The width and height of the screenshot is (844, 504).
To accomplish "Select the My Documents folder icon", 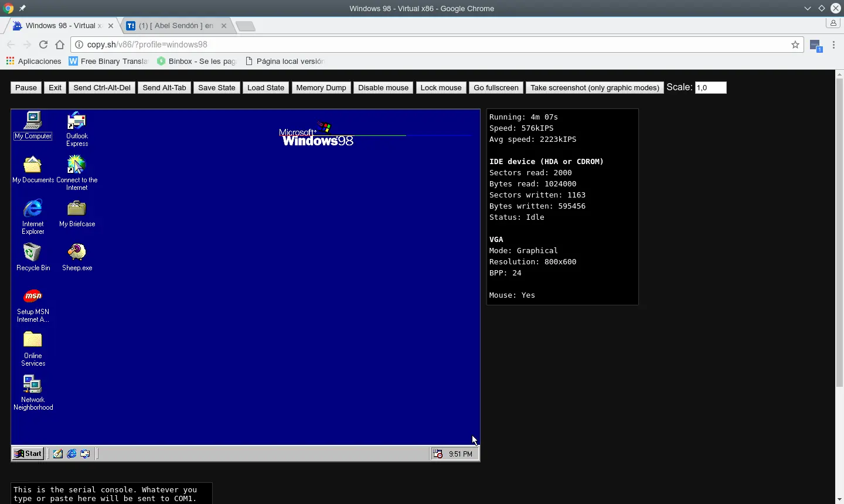I will click(x=33, y=169).
